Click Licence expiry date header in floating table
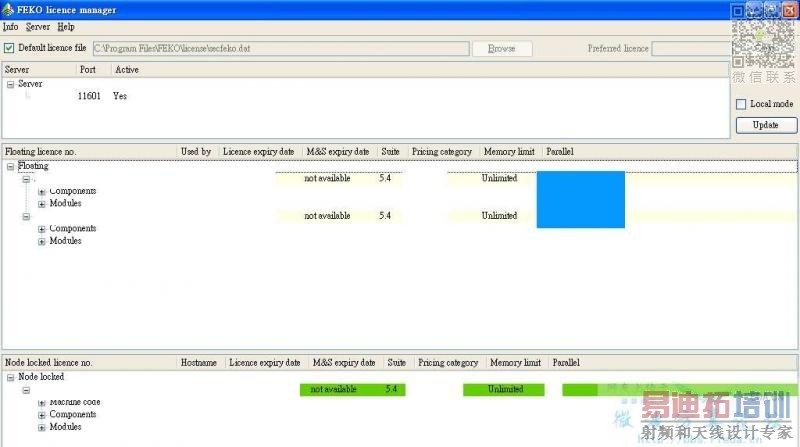Viewport: 800px width, 447px height. (259, 152)
